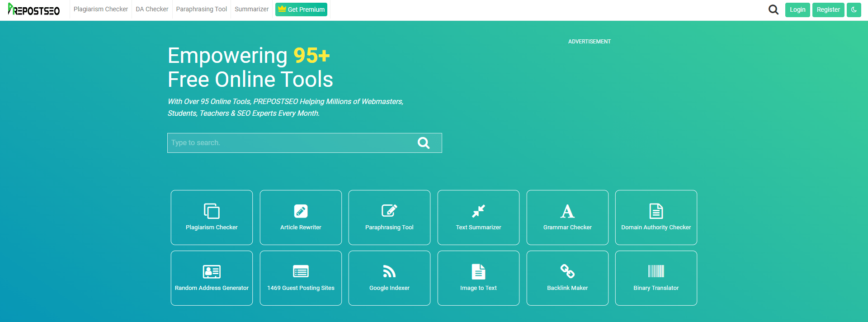Go to DA Checker in navigation bar

(x=152, y=9)
